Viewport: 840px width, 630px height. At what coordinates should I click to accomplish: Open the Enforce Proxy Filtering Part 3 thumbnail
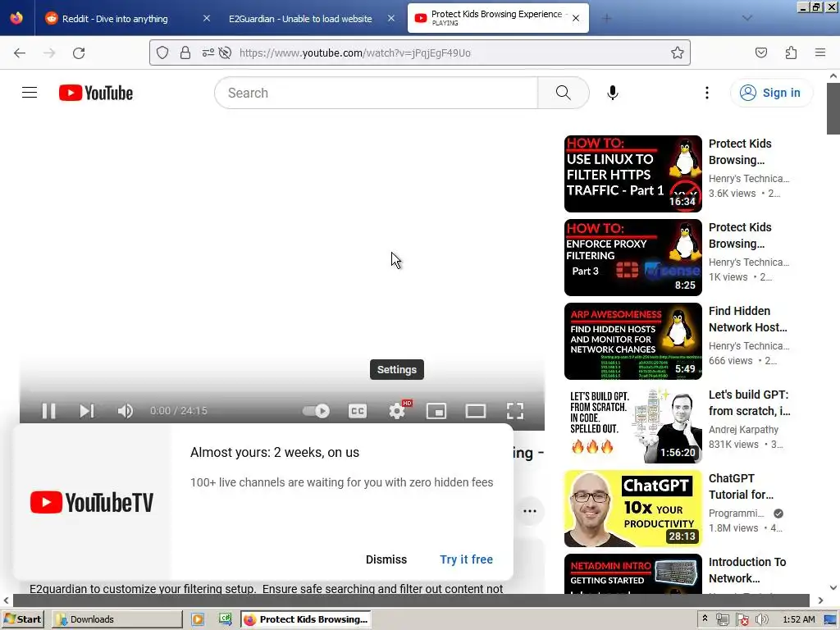(x=632, y=257)
